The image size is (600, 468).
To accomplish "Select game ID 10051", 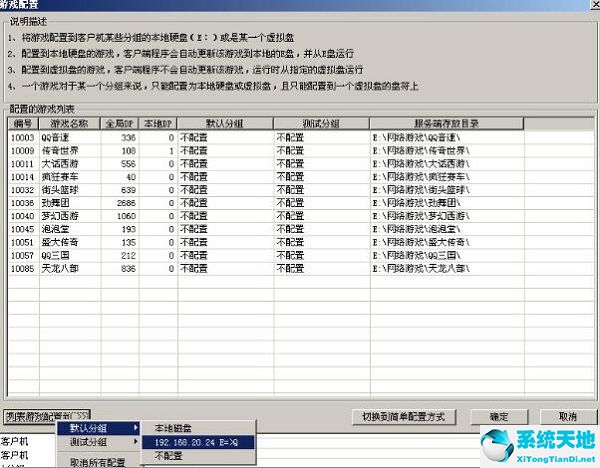I will pyautogui.click(x=23, y=242).
